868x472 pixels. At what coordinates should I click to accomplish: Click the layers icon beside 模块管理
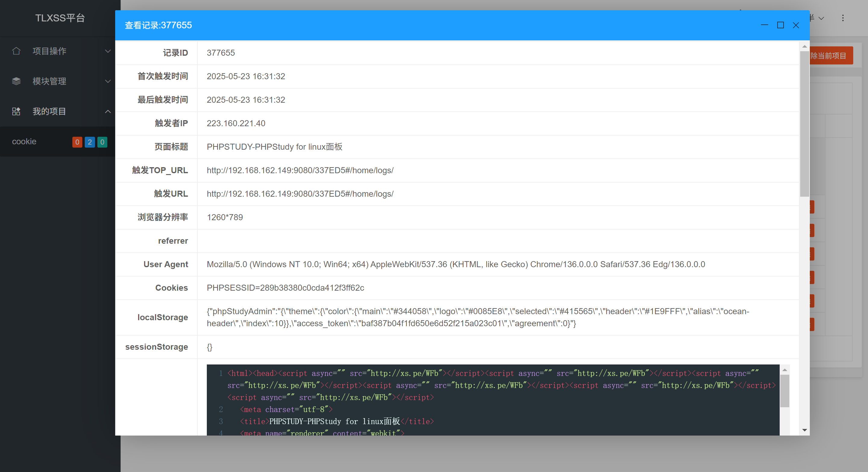[16, 81]
